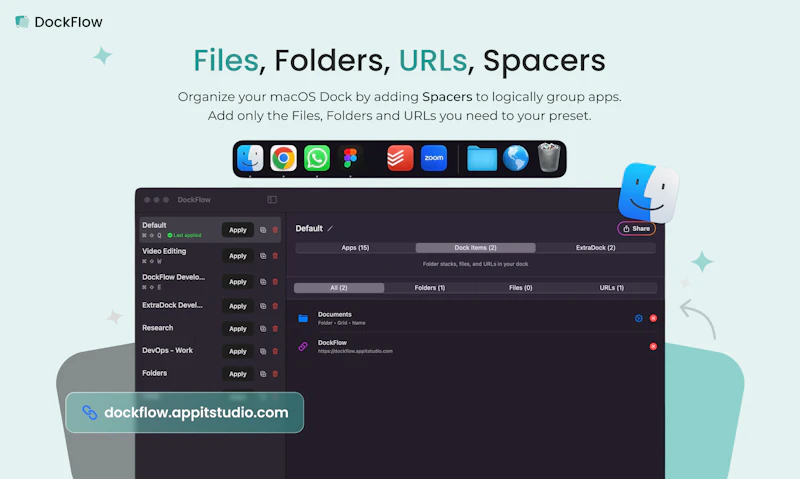
Task: Toggle the sidebar icon in title bar
Action: tap(272, 199)
